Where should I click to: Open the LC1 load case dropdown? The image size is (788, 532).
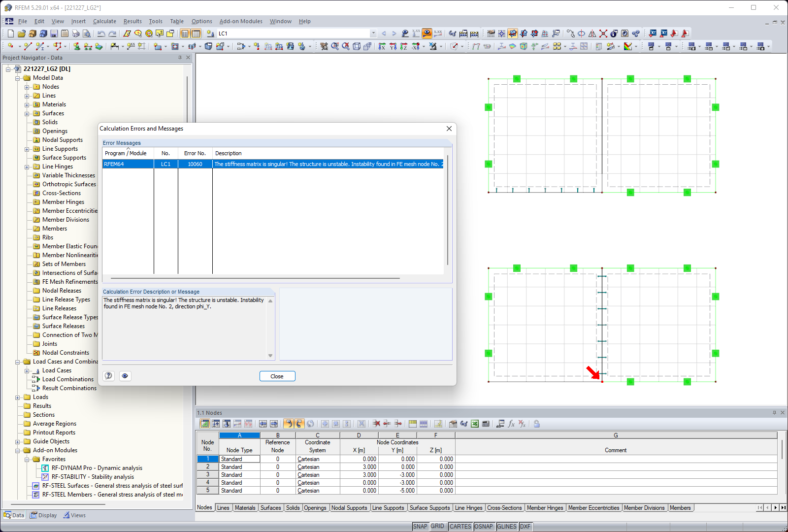click(x=373, y=33)
